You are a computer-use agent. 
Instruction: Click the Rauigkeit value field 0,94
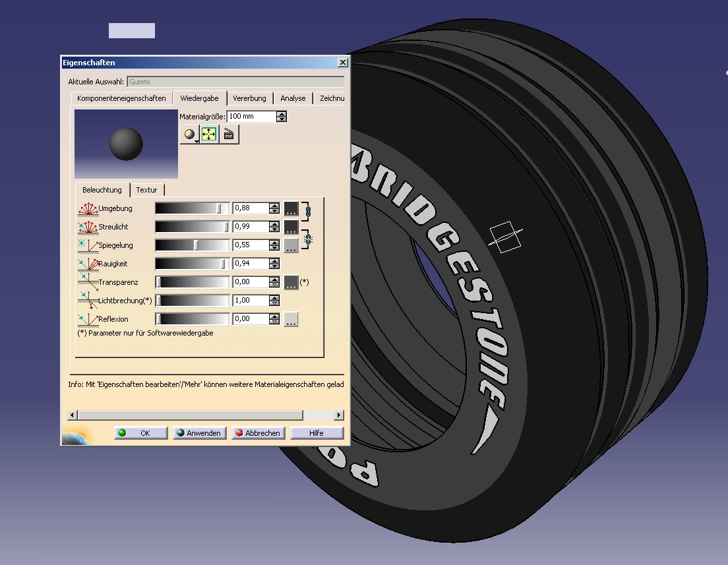pos(251,264)
